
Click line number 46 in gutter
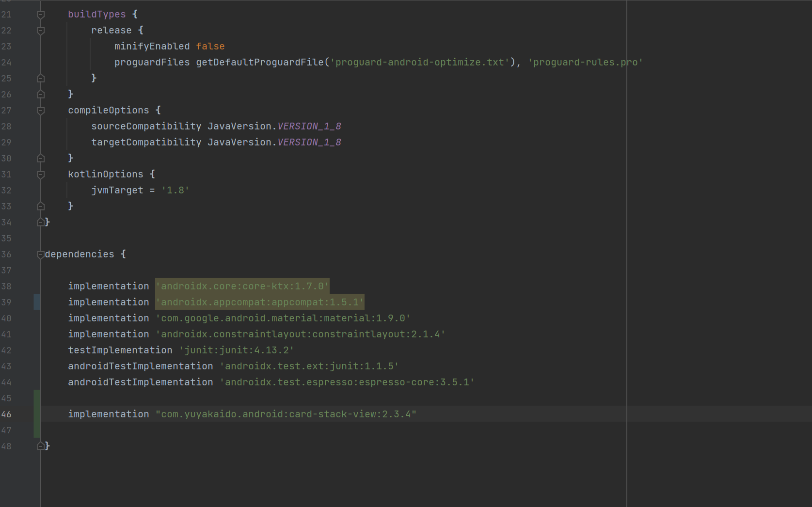[6, 414]
